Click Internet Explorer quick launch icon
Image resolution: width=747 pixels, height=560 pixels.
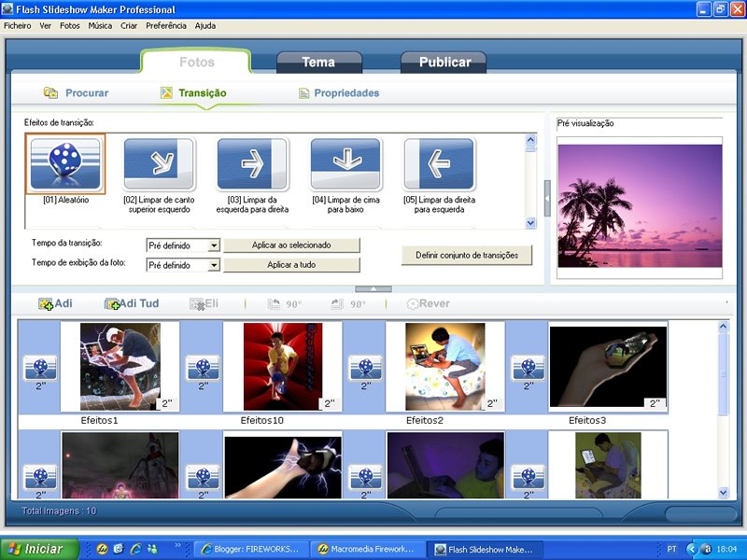[135, 549]
